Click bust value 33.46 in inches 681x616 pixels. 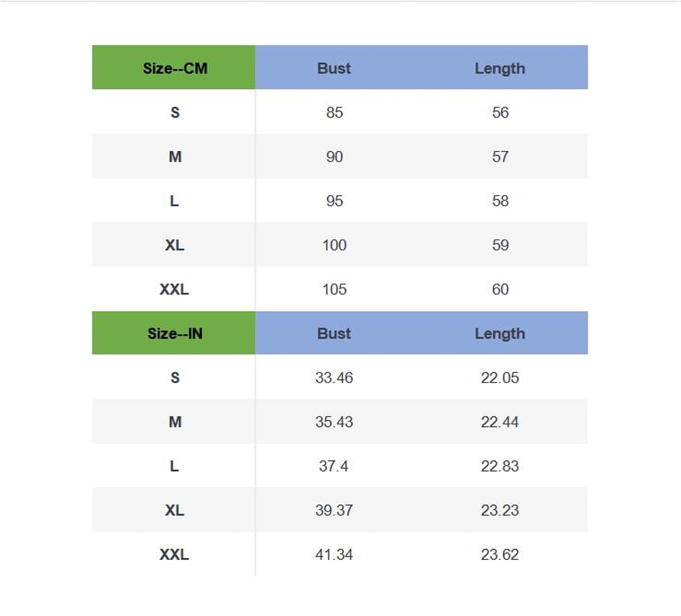(x=334, y=378)
